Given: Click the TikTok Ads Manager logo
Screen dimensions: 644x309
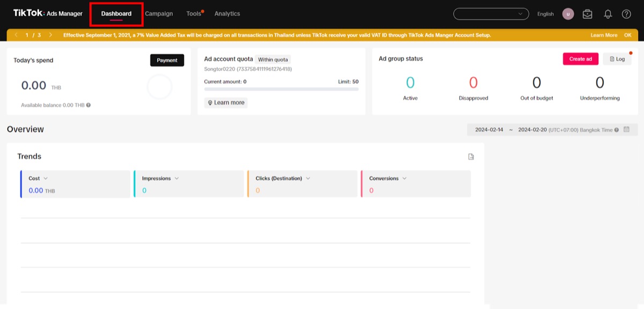Looking at the screenshot, I should coord(48,13).
